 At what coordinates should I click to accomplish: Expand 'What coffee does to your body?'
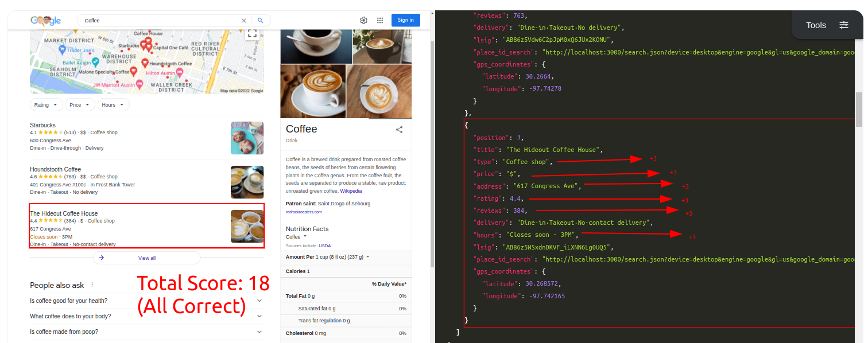coord(147,316)
